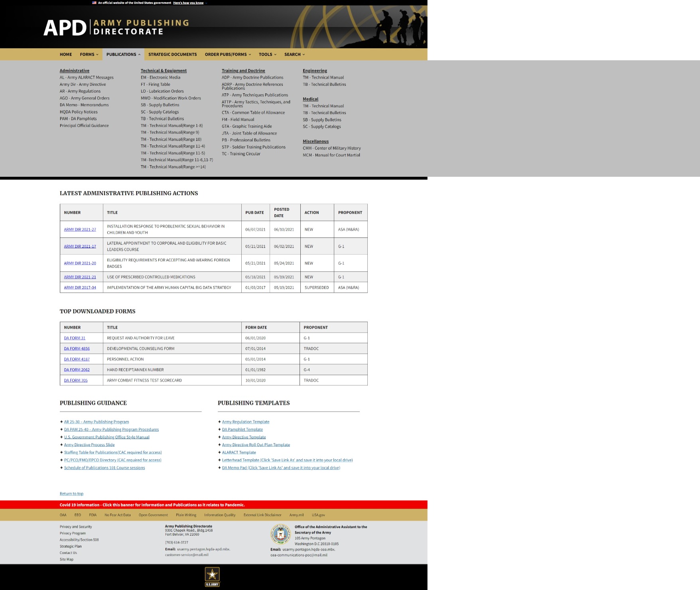This screenshot has width=700, height=590.
Task: Click 'SUPERSEDED' action cell for ARMY DIR 2017-04
Action: [317, 287]
